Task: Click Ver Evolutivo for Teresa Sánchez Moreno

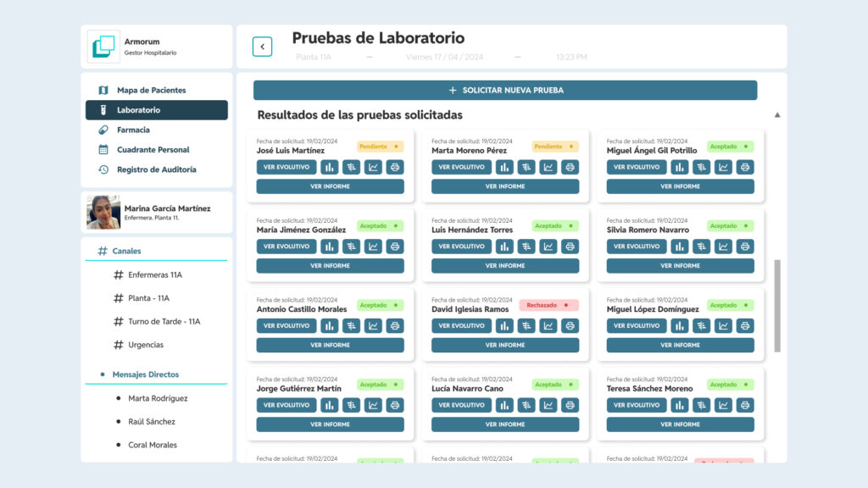Action: pyautogui.click(x=637, y=405)
